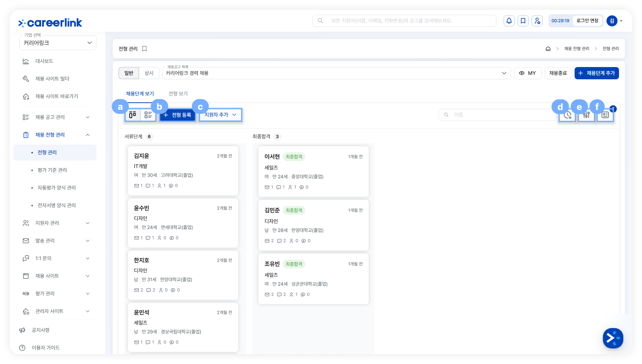Open the card display settings icon
Viewport: 642px width, 364px height.
pos(605,115)
